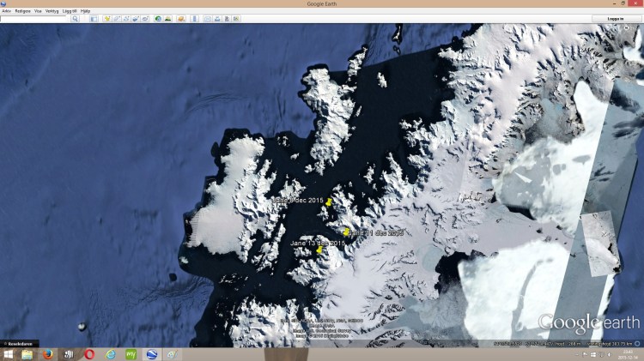Click the Logga in button
This screenshot has width=644, height=361.
pos(615,18)
